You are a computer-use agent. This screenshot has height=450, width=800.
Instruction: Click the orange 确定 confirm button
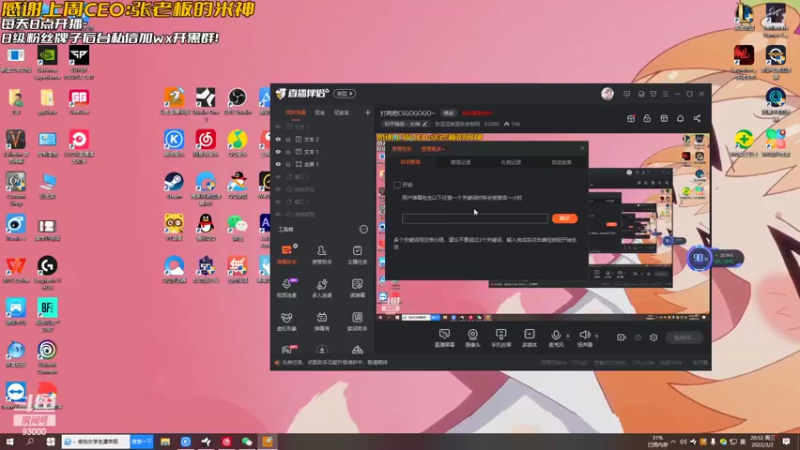click(564, 218)
